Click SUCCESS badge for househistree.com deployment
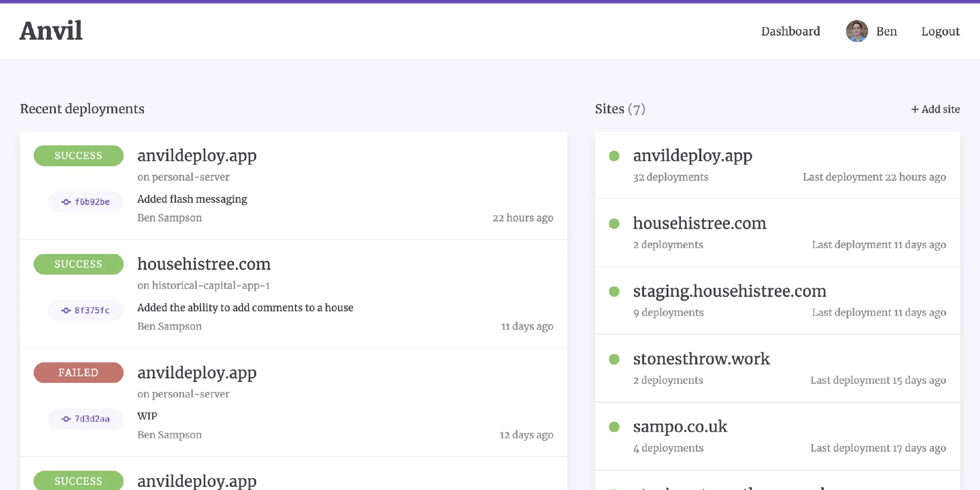Image resolution: width=980 pixels, height=490 pixels. [x=79, y=264]
